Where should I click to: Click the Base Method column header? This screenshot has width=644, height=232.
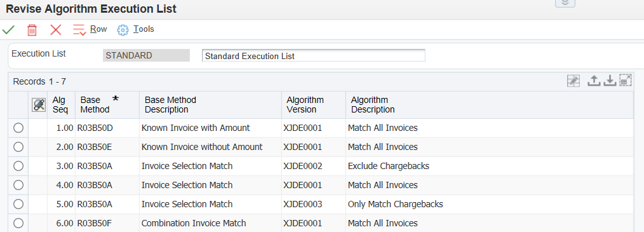click(107, 105)
